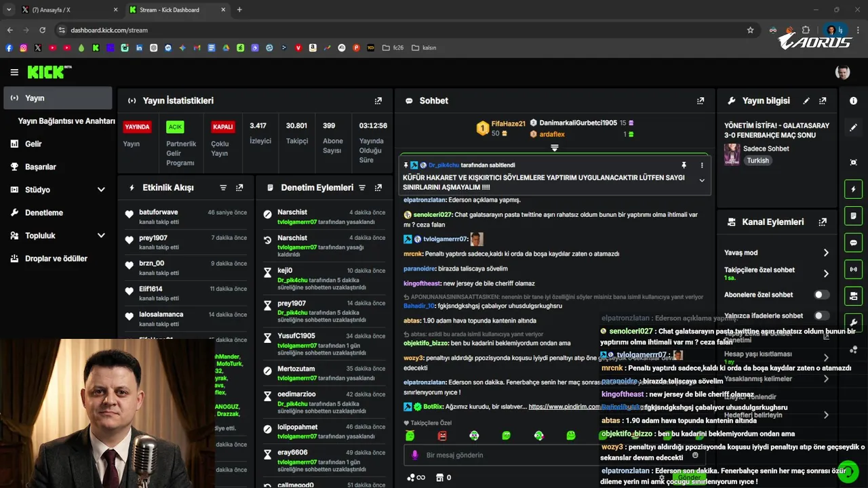Pop out the Yayın İstatistikleri panel
Viewport: 868px width, 488px height.
coord(378,100)
